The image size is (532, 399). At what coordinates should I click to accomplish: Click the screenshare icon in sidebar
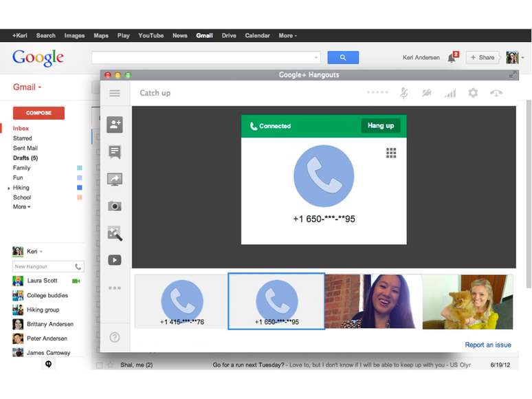[115, 179]
